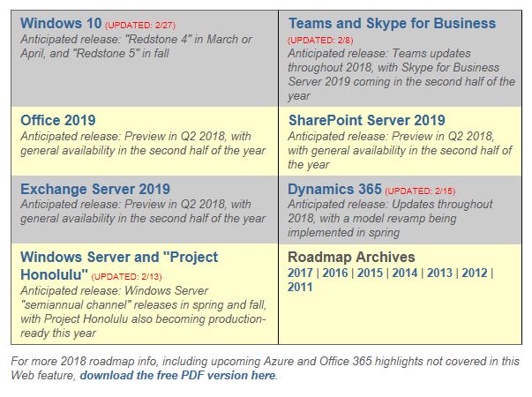Open the 2016 roadmap archive
Image resolution: width=532 pixels, height=397 pixels.
click(x=335, y=273)
